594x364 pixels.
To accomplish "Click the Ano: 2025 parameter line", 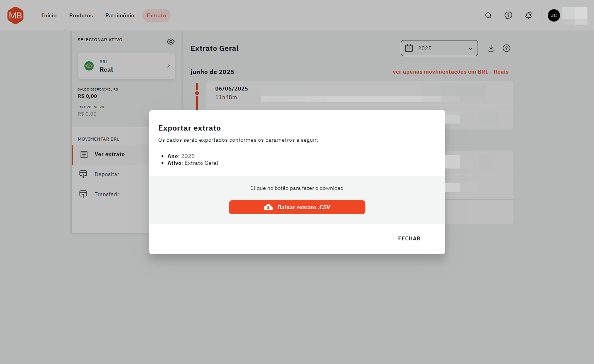I will tap(181, 156).
